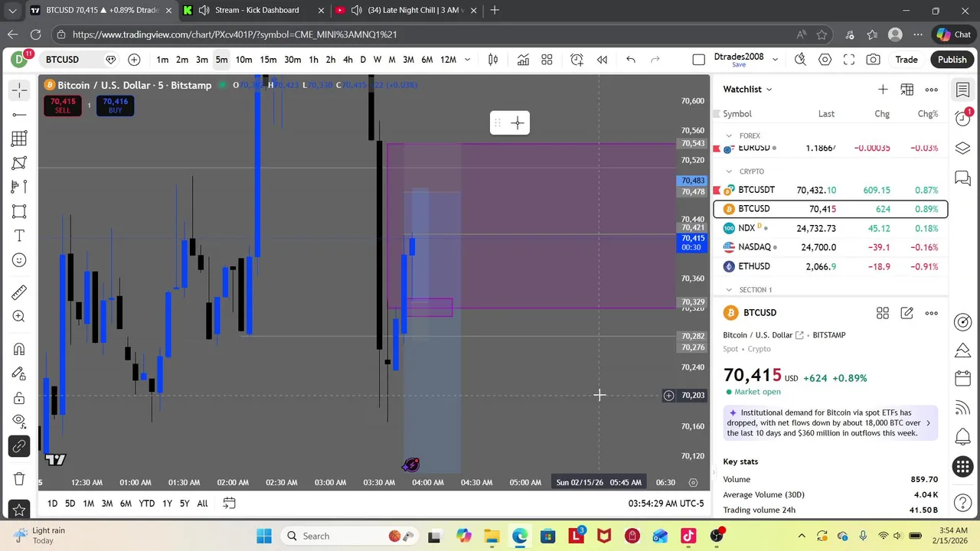
Task: Open the more timeframes dropdown arrow
Action: coord(468,60)
